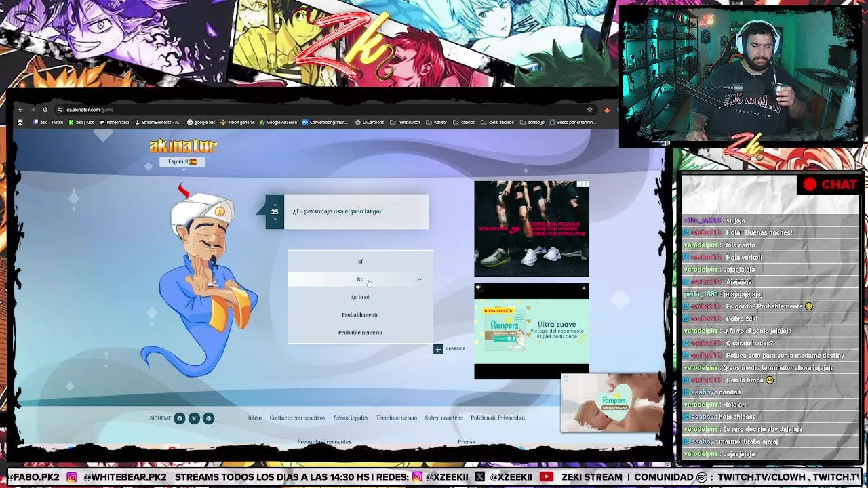This screenshot has width=868, height=488.
Task: Open the zeki | Kick bookmark
Action: click(x=81, y=123)
